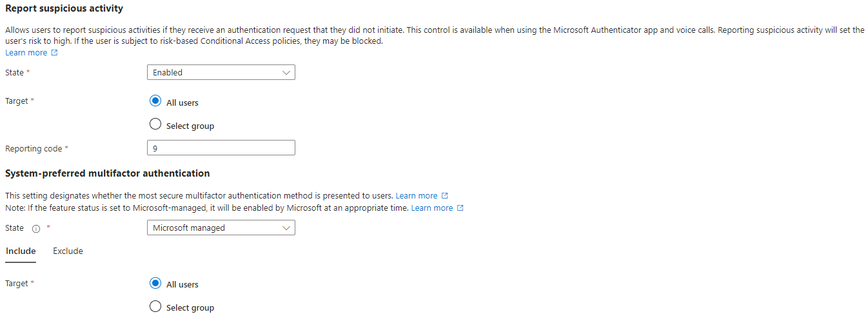Click the 'Reporting code' field label
Image resolution: width=868 pixels, height=321 pixels.
click(34, 149)
